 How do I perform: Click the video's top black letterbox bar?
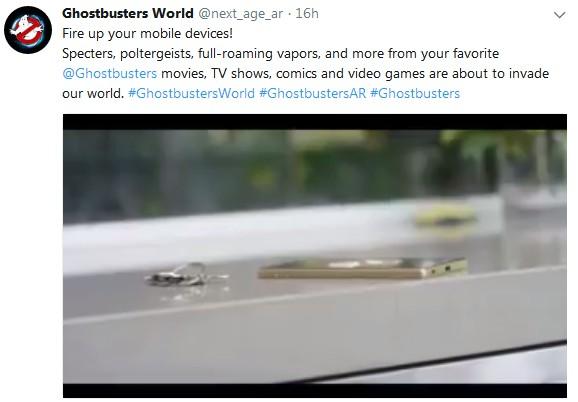[315, 122]
